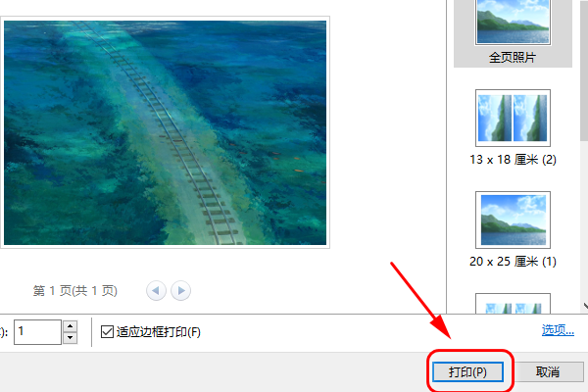Click the 取消 button
This screenshot has height=392, width=588.
click(548, 371)
